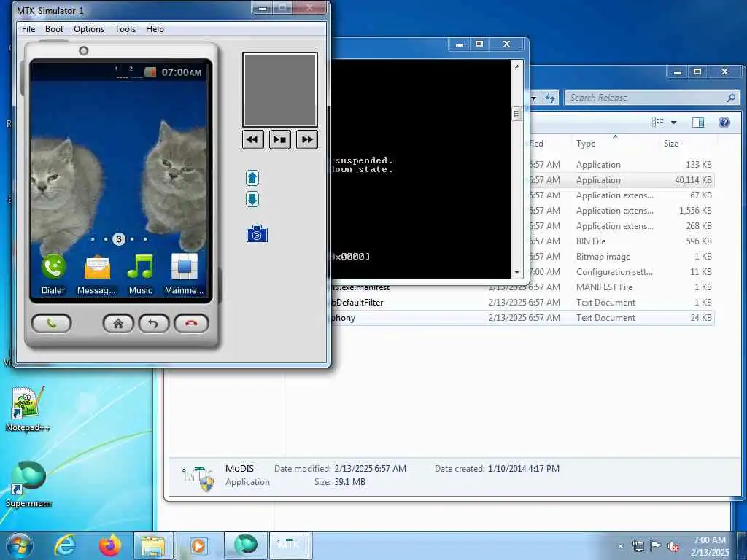
Task: Tap the back arrow hardware key
Action: (153, 324)
